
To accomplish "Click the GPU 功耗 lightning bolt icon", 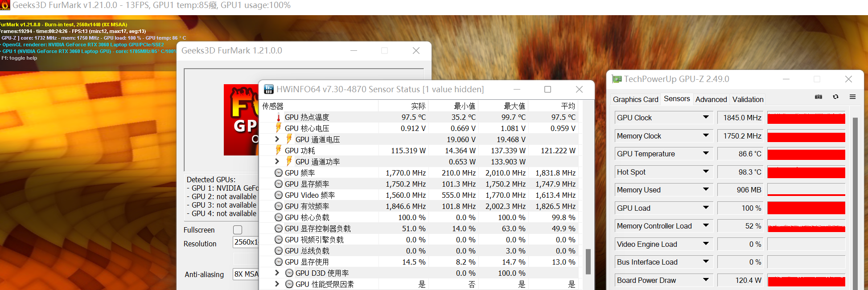I will tap(279, 151).
